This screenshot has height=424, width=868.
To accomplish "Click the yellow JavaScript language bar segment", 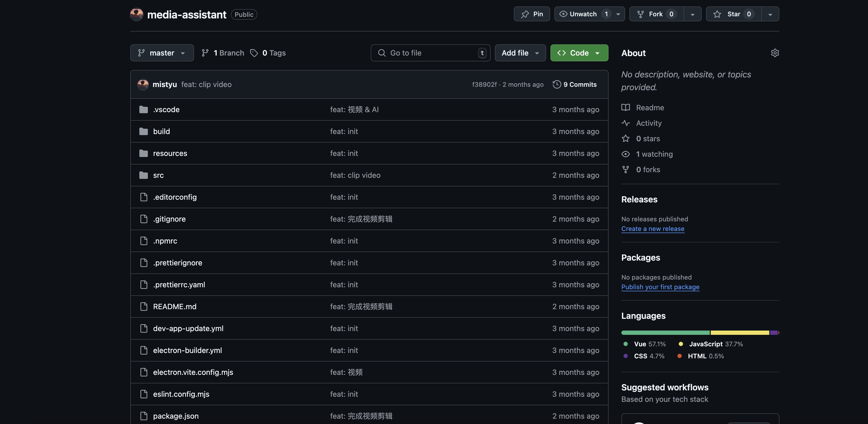I will 740,333.
